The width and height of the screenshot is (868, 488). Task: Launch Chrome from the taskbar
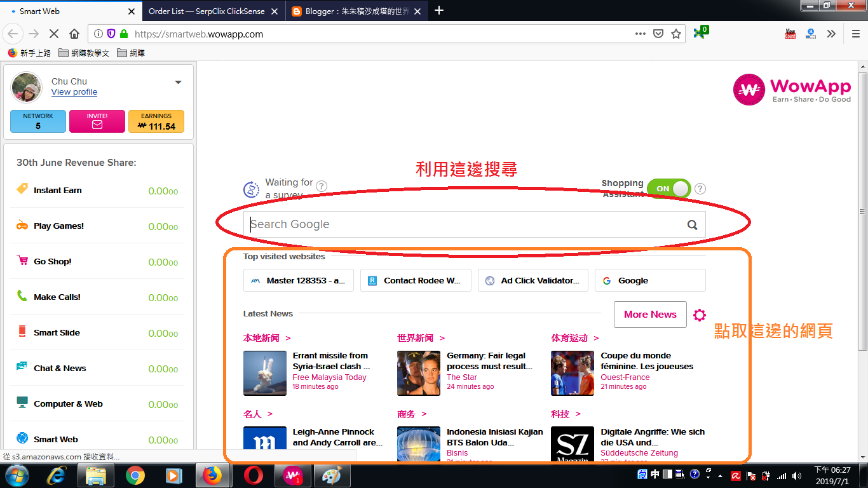coord(135,475)
